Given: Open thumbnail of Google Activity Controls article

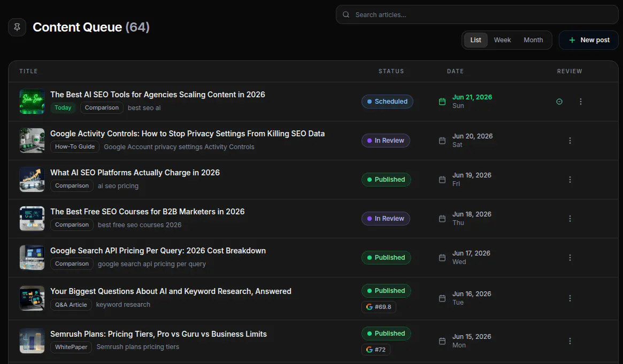Looking at the screenshot, I should point(32,141).
